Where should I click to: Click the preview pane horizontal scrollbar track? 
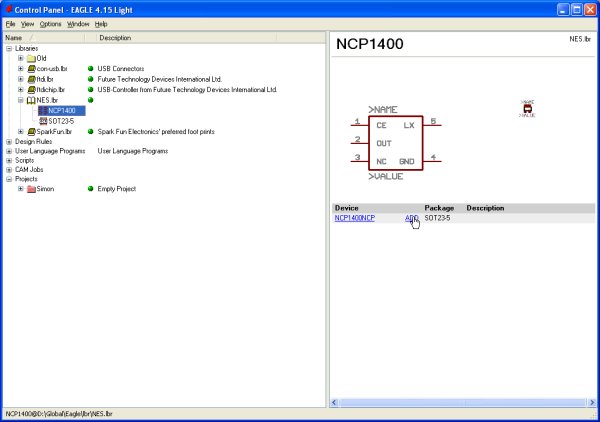[463, 402]
